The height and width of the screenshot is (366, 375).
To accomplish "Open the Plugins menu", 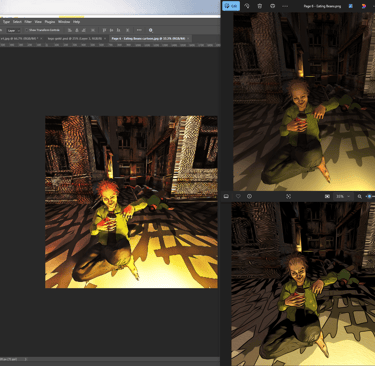I will [50, 22].
